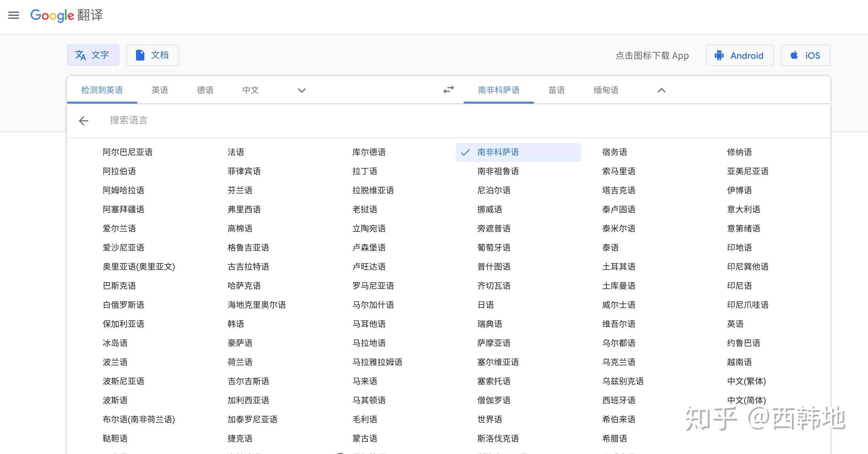Click checked 南非科萨语 in the list

518,152
